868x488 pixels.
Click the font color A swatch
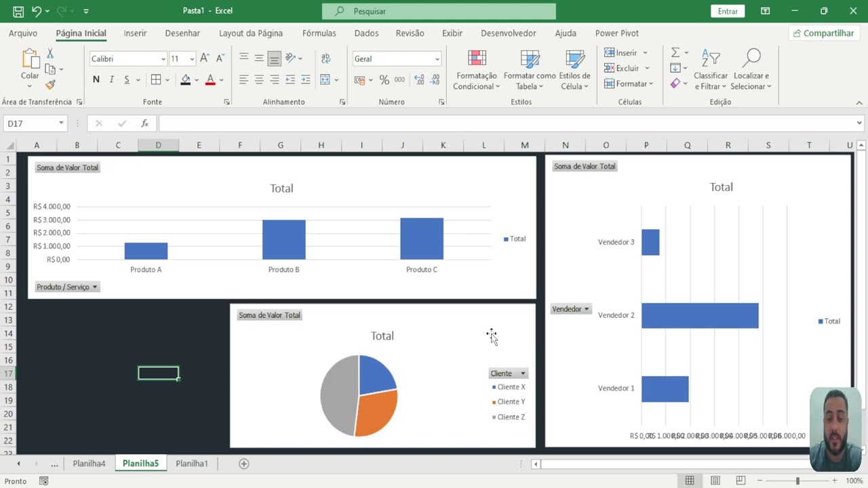(210, 80)
